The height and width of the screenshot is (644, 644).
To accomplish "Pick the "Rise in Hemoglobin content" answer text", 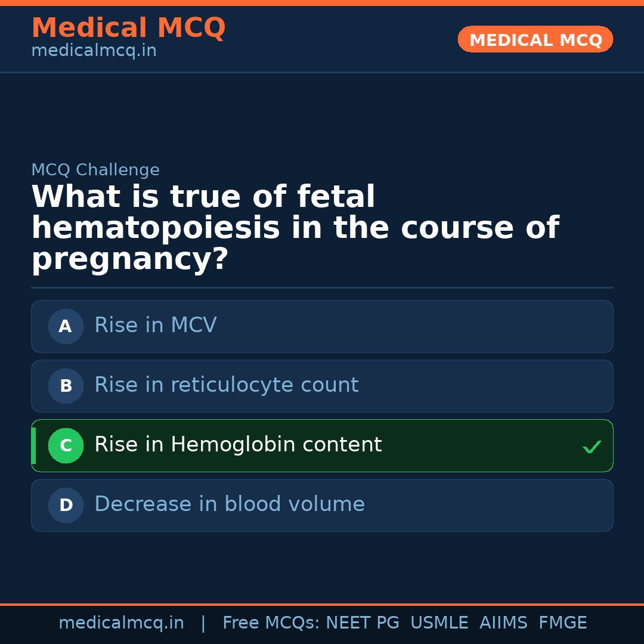I will click(237, 445).
